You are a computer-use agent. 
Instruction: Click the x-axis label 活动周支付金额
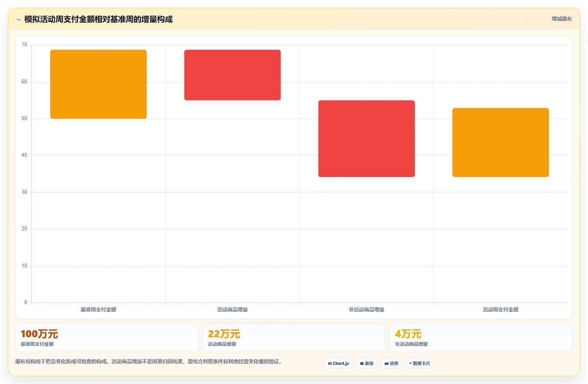[x=501, y=310]
